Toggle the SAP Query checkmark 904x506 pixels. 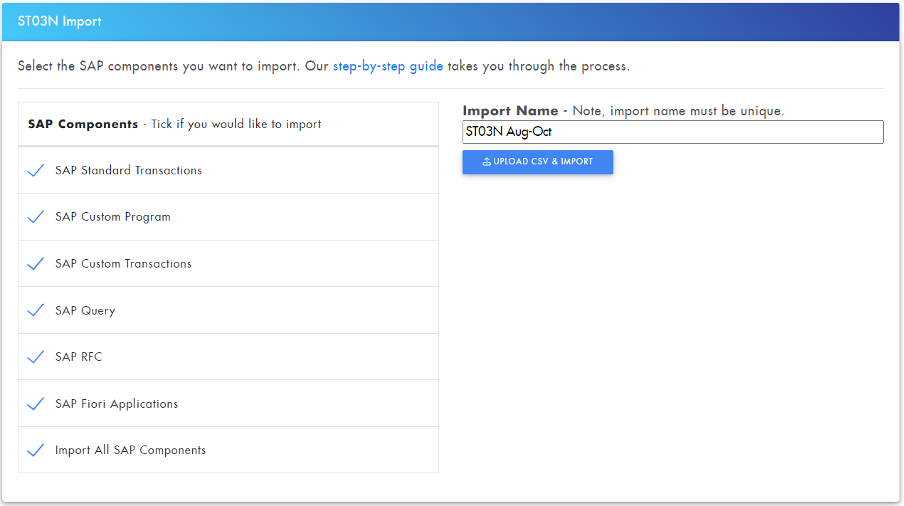pos(35,311)
